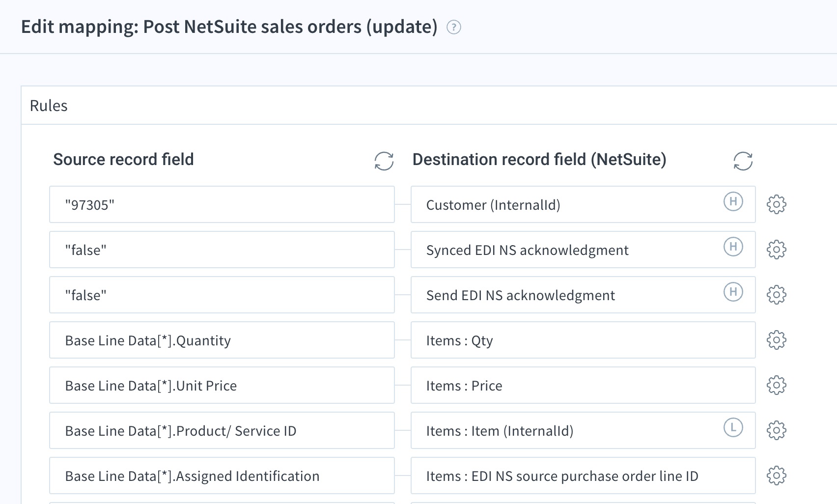Click the H badge on Send EDI NS acknowledgment
This screenshot has width=837, height=504.
[733, 292]
